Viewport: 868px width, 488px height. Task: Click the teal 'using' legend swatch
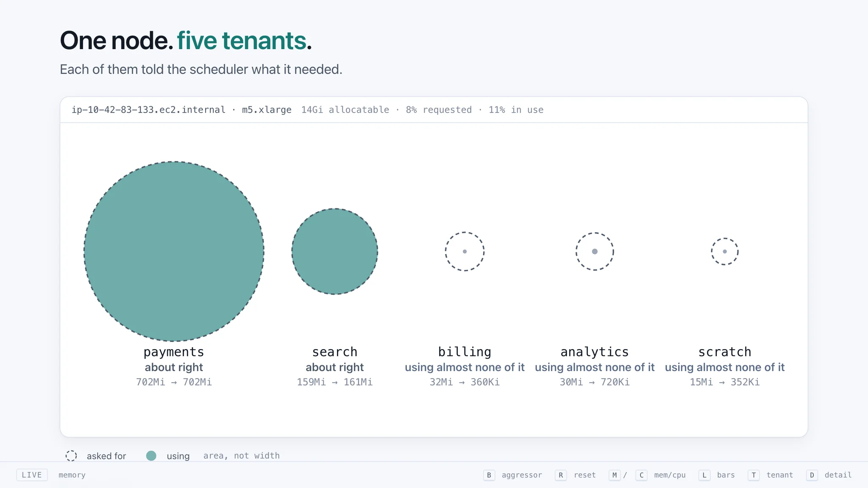point(151,456)
